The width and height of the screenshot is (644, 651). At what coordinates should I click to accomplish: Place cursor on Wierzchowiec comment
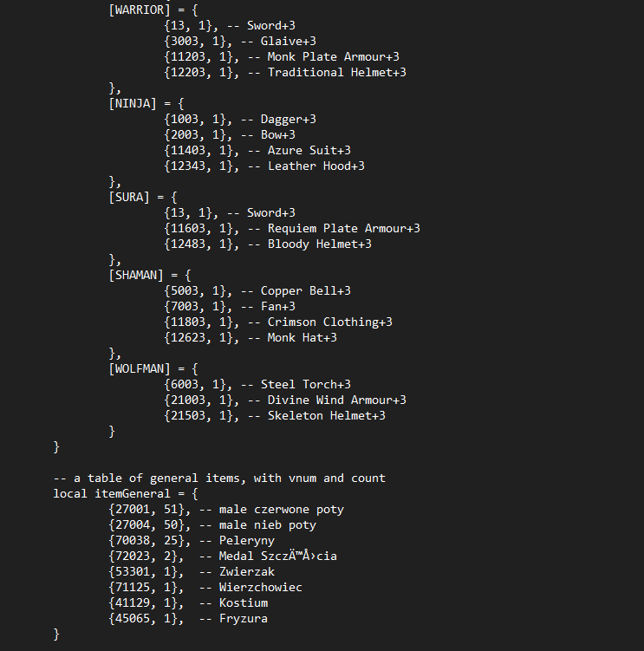tap(260, 587)
